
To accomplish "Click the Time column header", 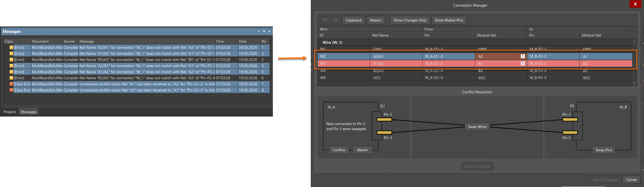I will click(226, 41).
